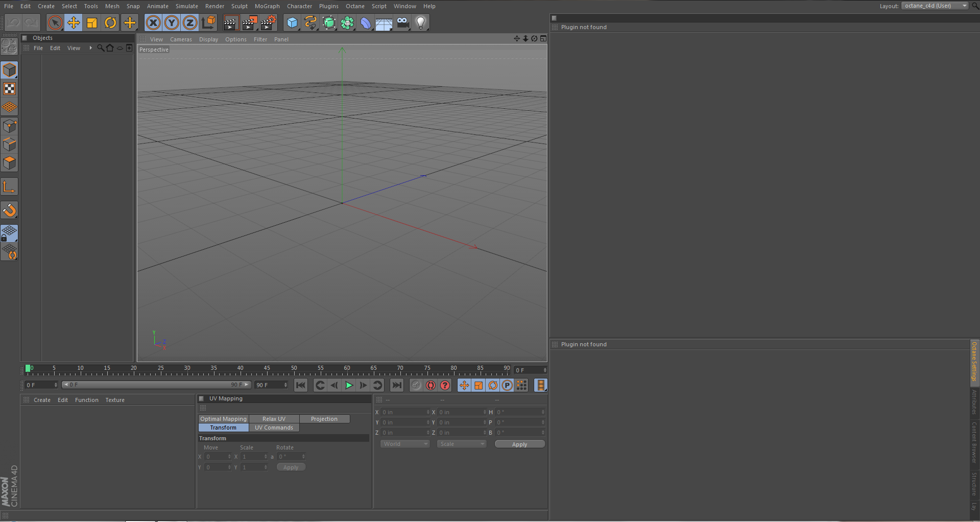Click the home icon in Objects panel

click(x=110, y=48)
